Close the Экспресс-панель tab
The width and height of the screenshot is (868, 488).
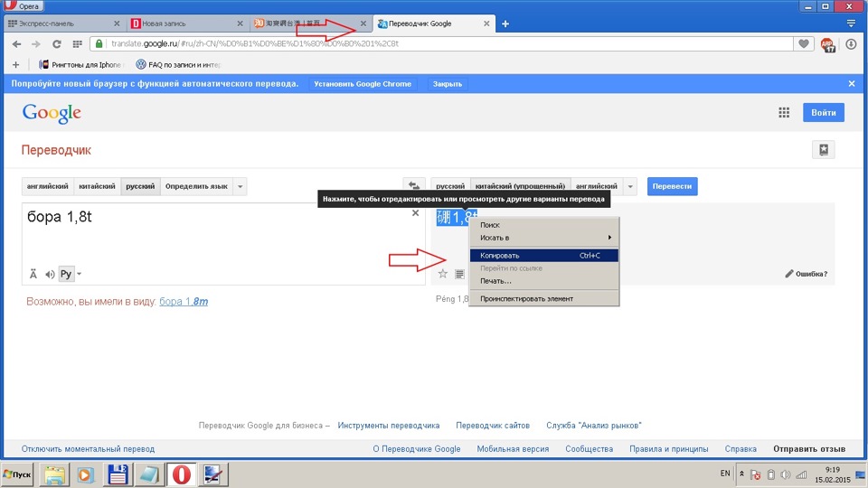117,23
